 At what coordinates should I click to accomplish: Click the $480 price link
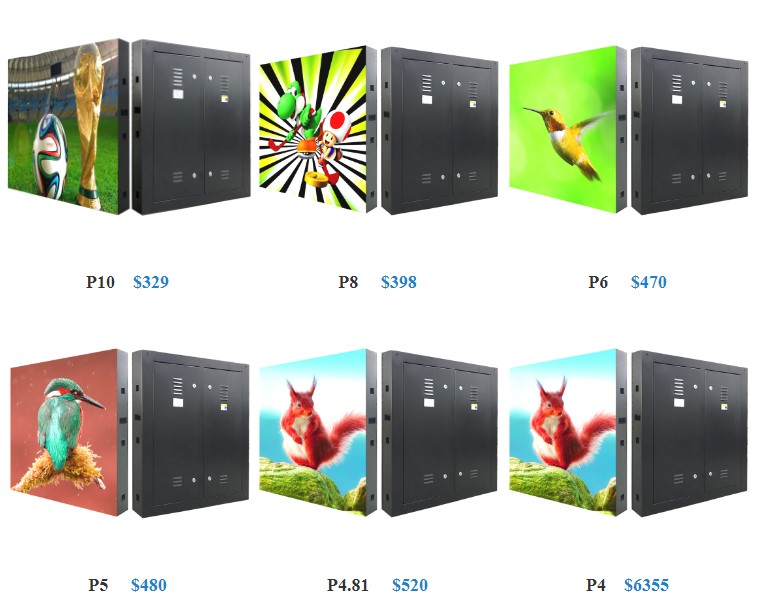[x=149, y=585]
